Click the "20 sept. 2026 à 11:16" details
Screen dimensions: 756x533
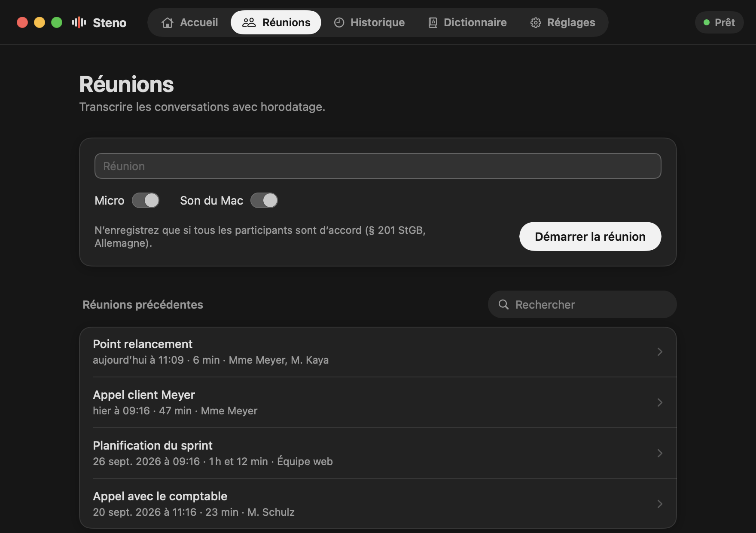194,512
